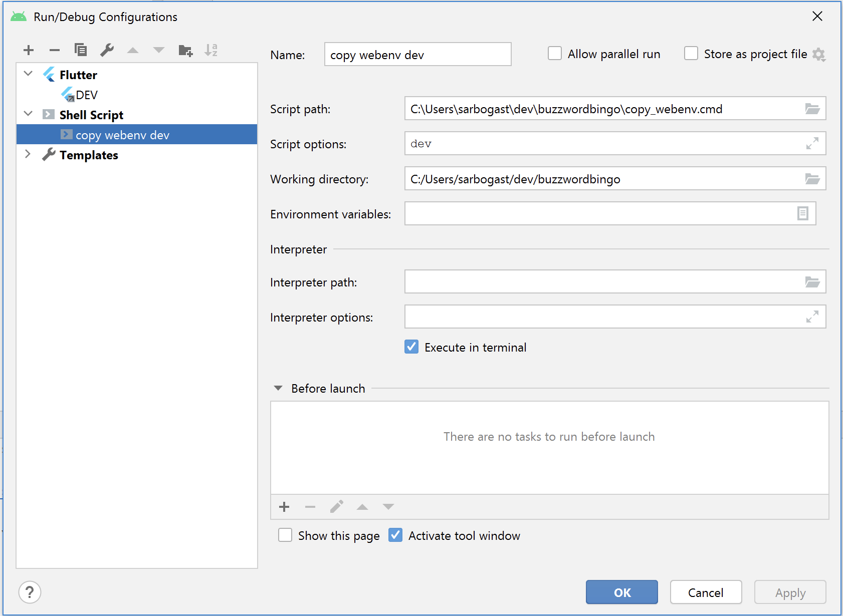Expand the Script options field
Image resolution: width=843 pixels, height=616 pixels.
click(x=812, y=144)
